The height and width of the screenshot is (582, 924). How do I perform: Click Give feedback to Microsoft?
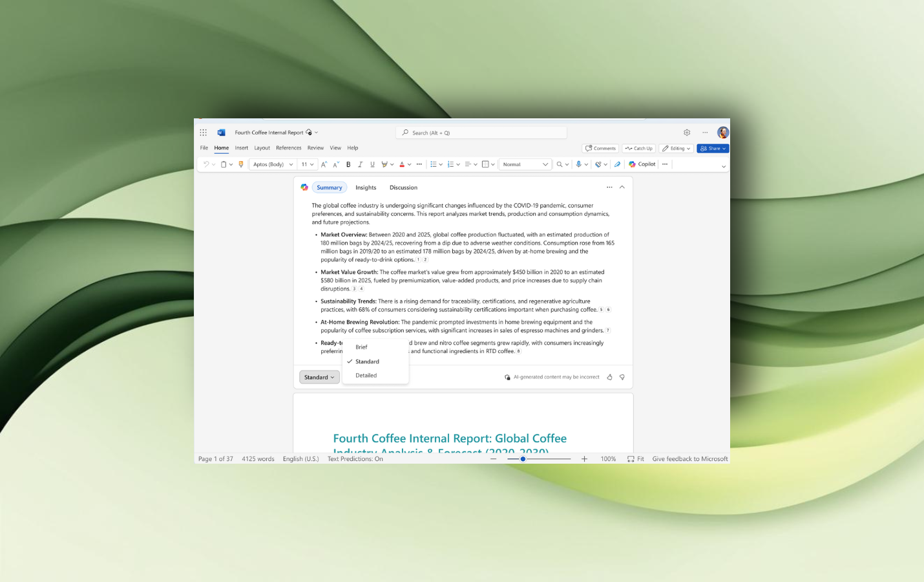click(x=690, y=459)
